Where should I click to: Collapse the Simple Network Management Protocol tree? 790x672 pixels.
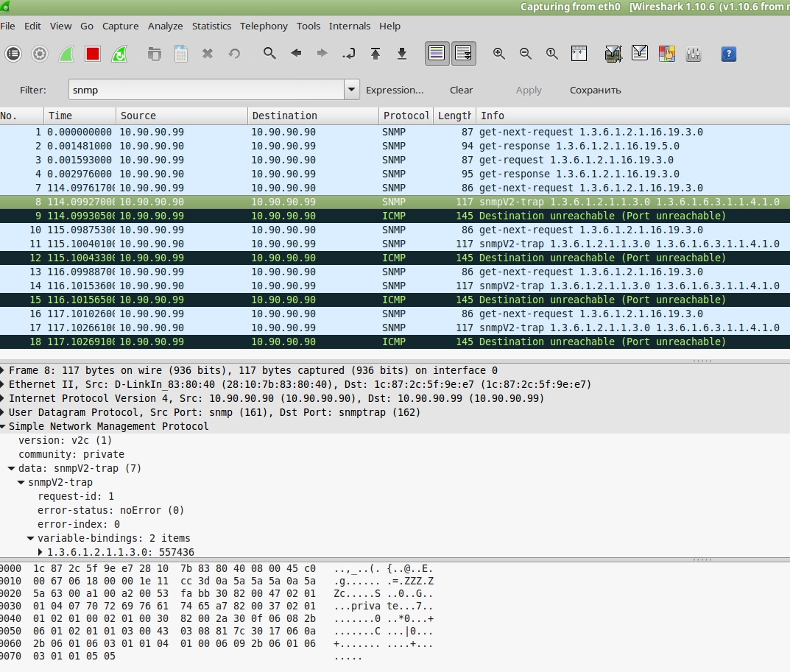4,427
